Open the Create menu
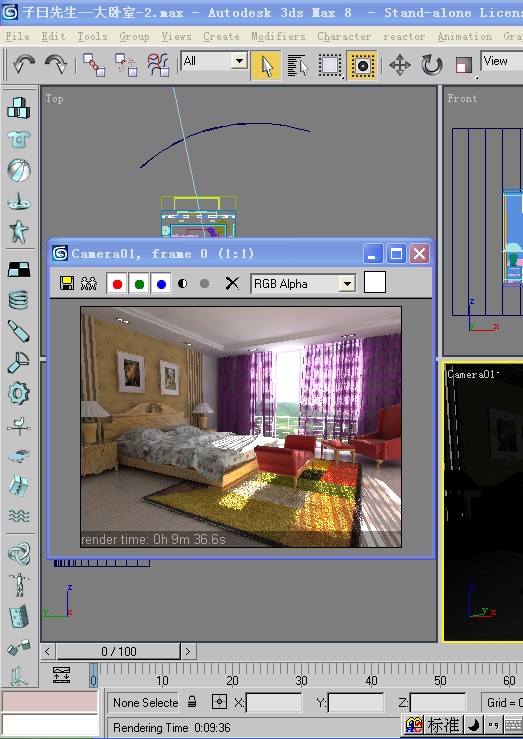 pos(221,36)
